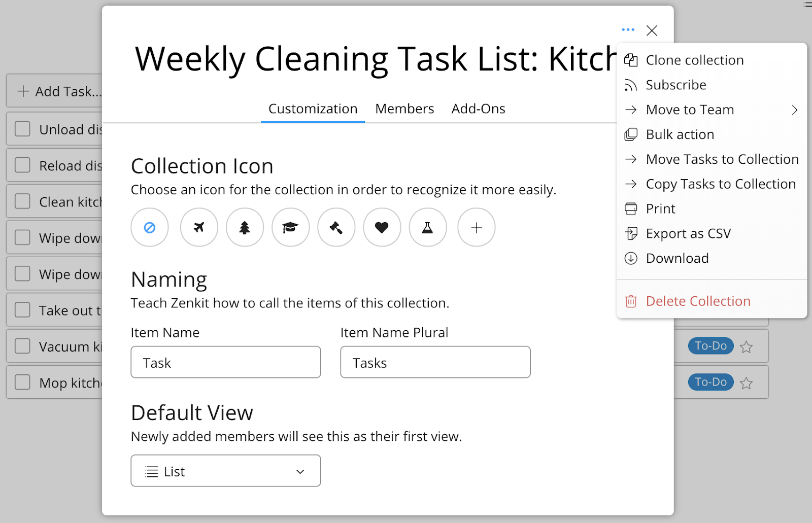This screenshot has height=523, width=812.
Task: Click the Item Name field
Action: (226, 362)
